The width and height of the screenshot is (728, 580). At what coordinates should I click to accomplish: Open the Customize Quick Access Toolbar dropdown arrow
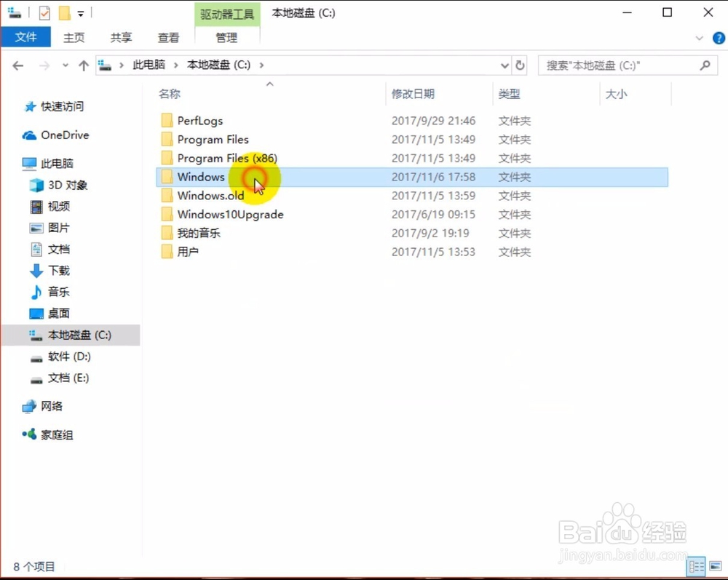click(81, 14)
